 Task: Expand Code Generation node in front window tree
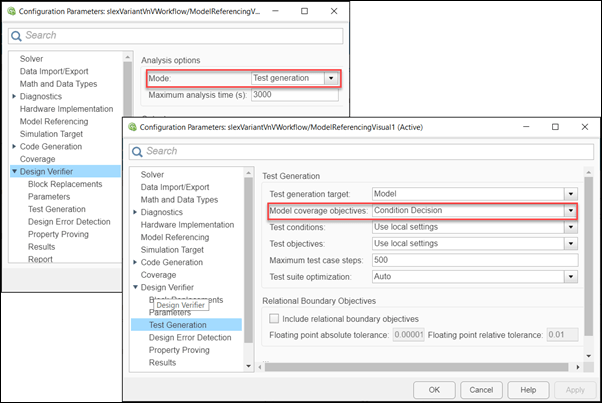(135, 262)
